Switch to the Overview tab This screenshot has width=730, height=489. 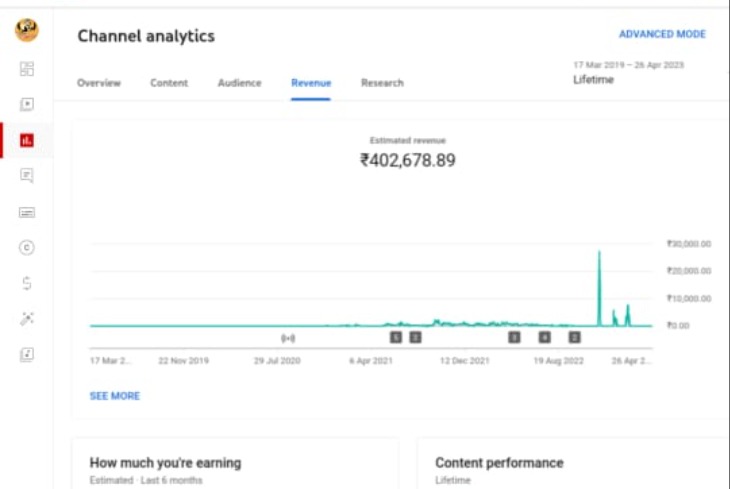click(x=99, y=83)
